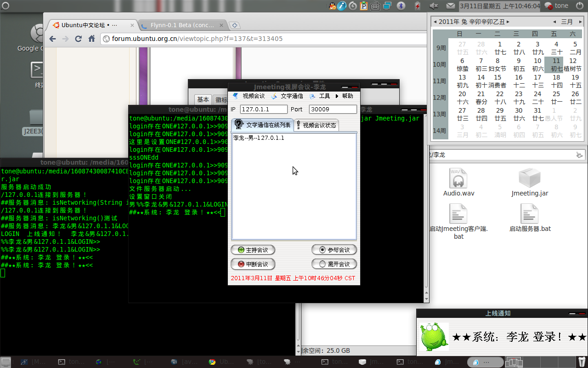Screen dimensions: 588x368
Task: Open the mail envelope indicator
Action: pyautogui.click(x=450, y=6)
